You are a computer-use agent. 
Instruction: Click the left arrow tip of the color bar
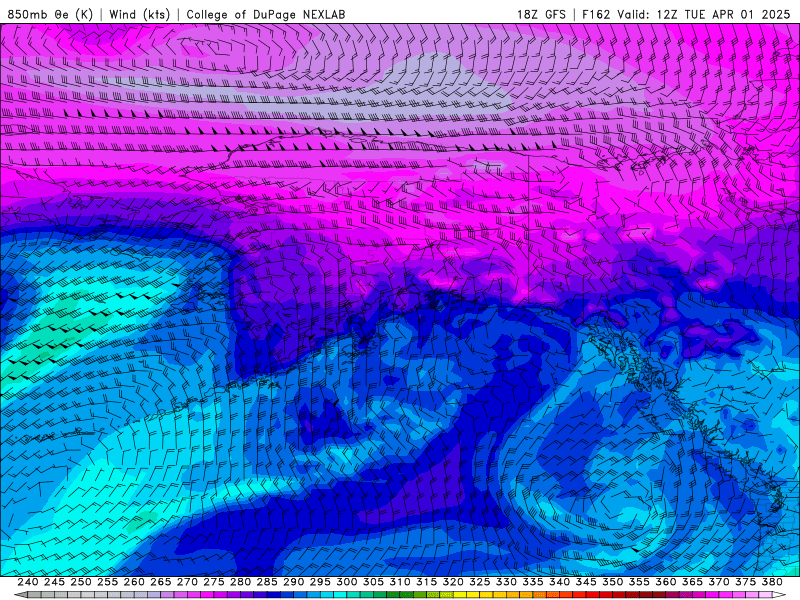click(20, 595)
